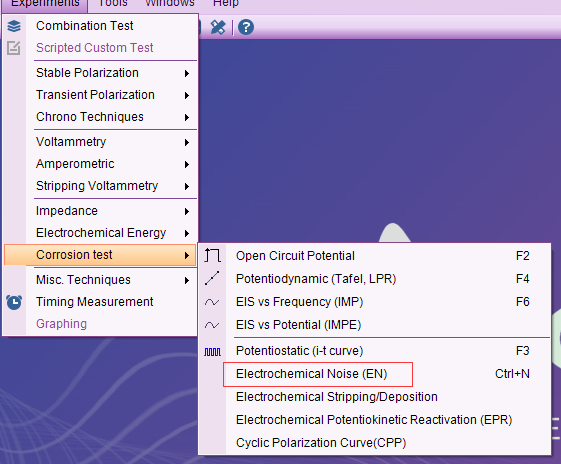The image size is (561, 464).
Task: Expand the Voltammetry submenu arrow
Action: (x=187, y=142)
